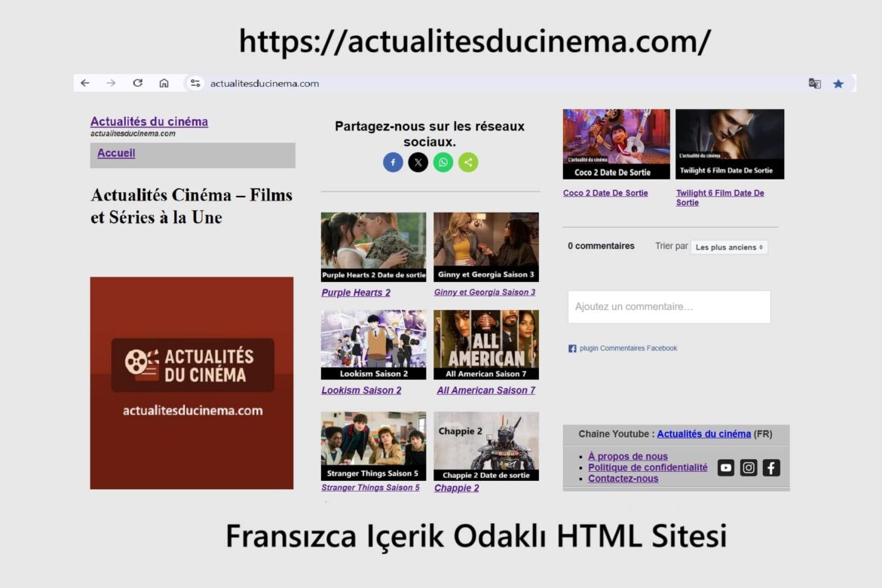The image size is (882, 588).
Task: Bookmark the page with the star icon
Action: tap(838, 84)
